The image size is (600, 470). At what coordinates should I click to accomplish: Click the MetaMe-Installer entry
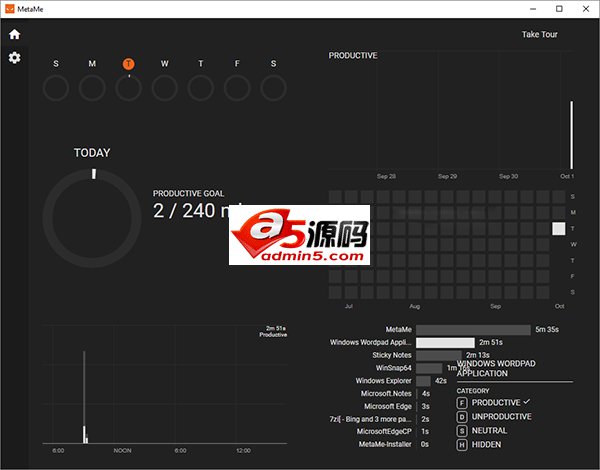tap(385, 444)
